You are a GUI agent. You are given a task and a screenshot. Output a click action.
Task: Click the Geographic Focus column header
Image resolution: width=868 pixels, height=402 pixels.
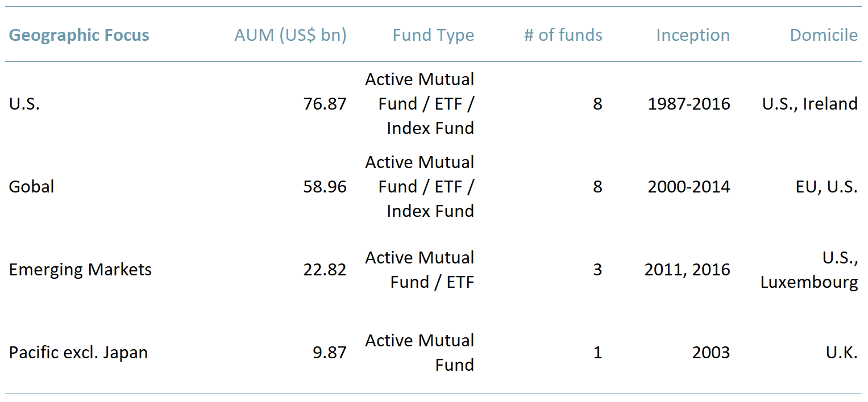pyautogui.click(x=79, y=35)
